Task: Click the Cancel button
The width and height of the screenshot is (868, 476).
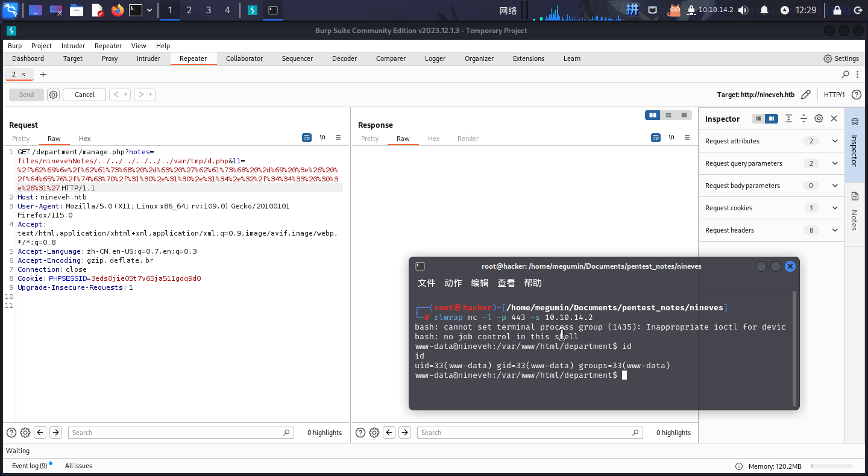Action: (x=84, y=95)
